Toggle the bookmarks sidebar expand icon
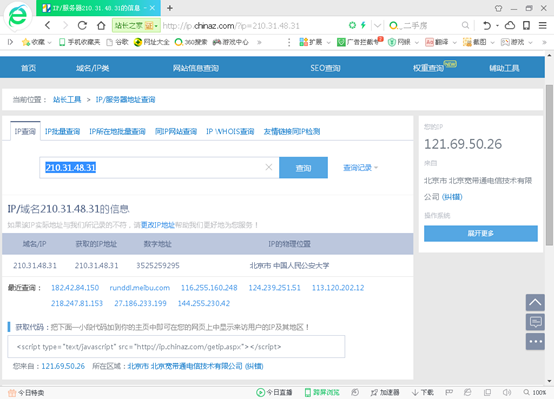The image size is (554, 399). tap(10, 42)
